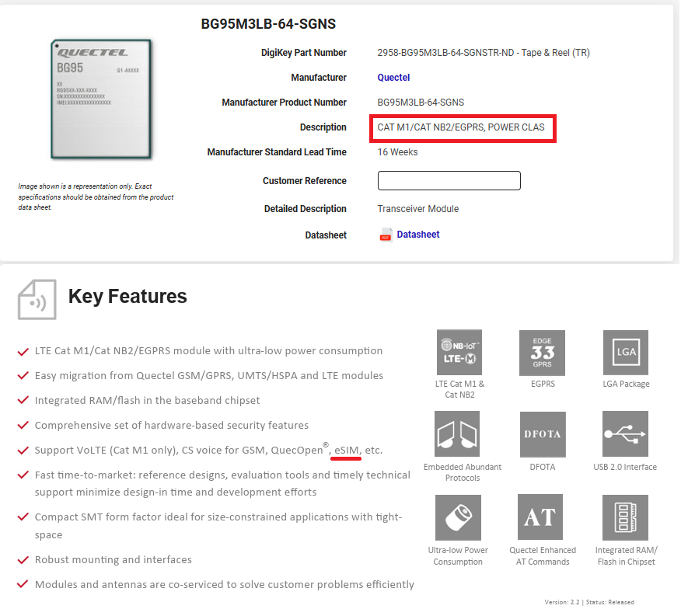The width and height of the screenshot is (681, 616).
Task: Select the Integrated RAM/Flash in Chipset icon
Action: [x=625, y=517]
